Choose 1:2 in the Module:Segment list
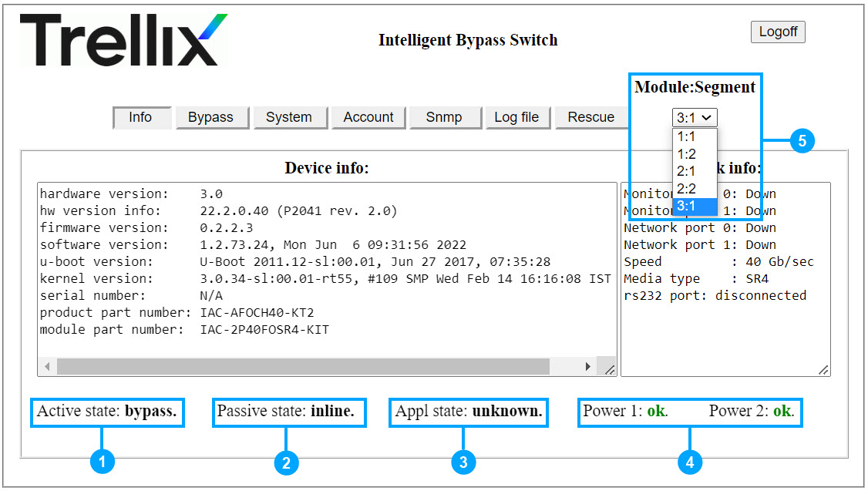 pyautogui.click(x=695, y=154)
